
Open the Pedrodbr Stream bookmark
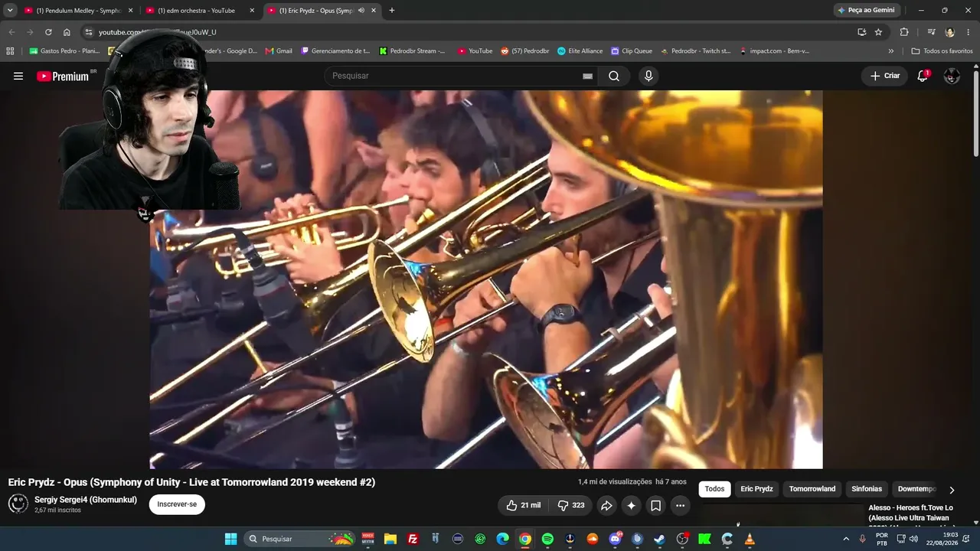(x=413, y=51)
